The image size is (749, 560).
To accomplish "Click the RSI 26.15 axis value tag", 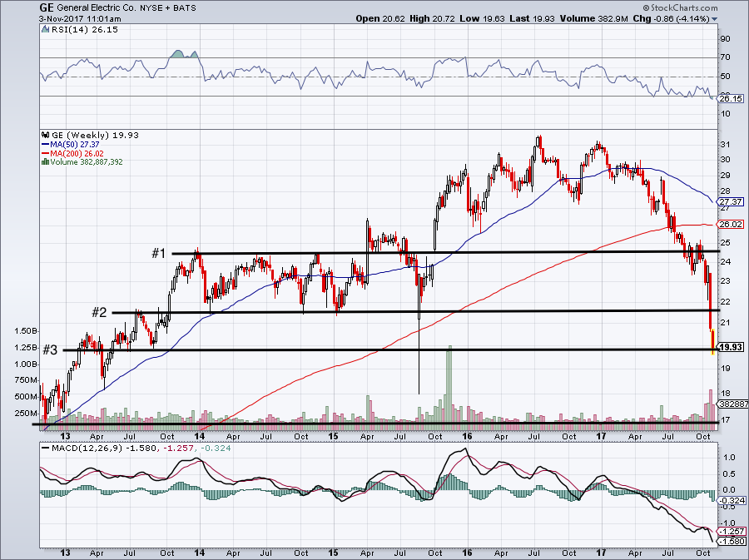I will [731, 98].
